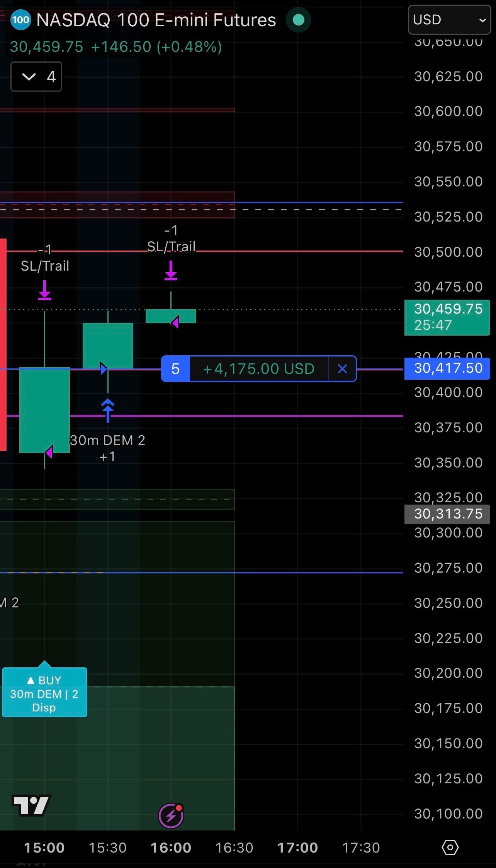Click the 30,475.00 price scale label
Screen dimensions: 496x868
[448, 287]
